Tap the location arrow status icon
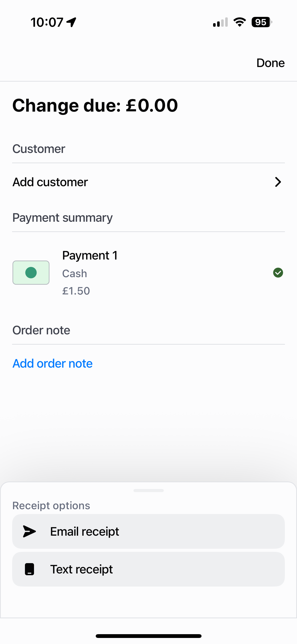The width and height of the screenshot is (297, 644). [x=72, y=22]
